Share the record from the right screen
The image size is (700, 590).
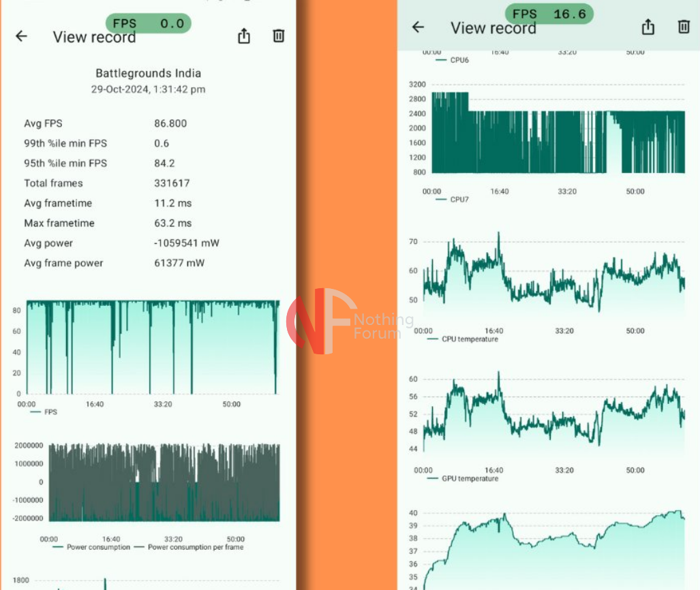point(648,27)
